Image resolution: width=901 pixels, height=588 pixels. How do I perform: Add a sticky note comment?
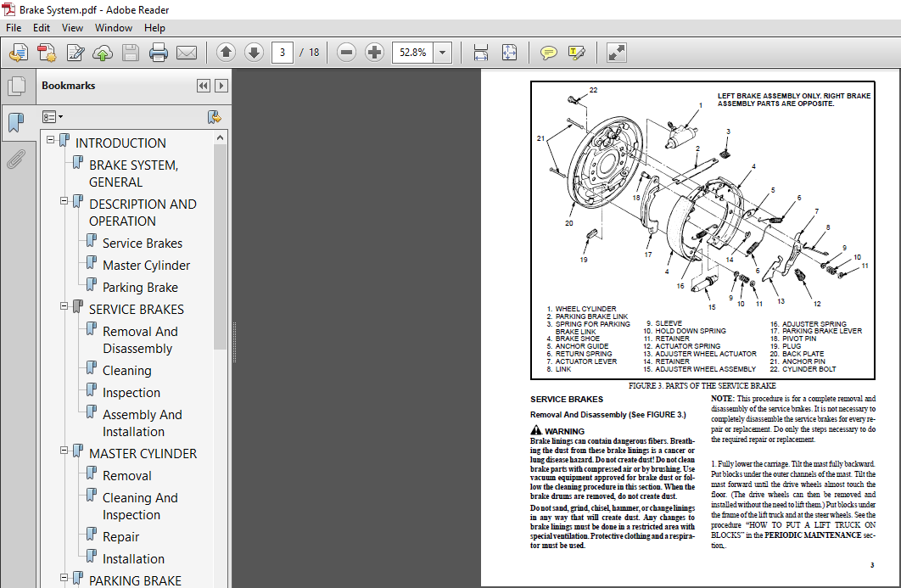click(549, 53)
